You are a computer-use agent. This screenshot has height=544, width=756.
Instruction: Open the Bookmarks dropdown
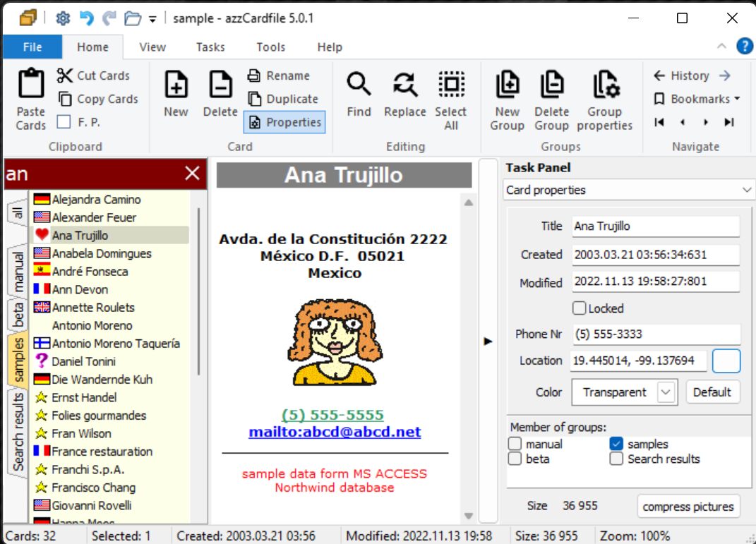pos(697,99)
